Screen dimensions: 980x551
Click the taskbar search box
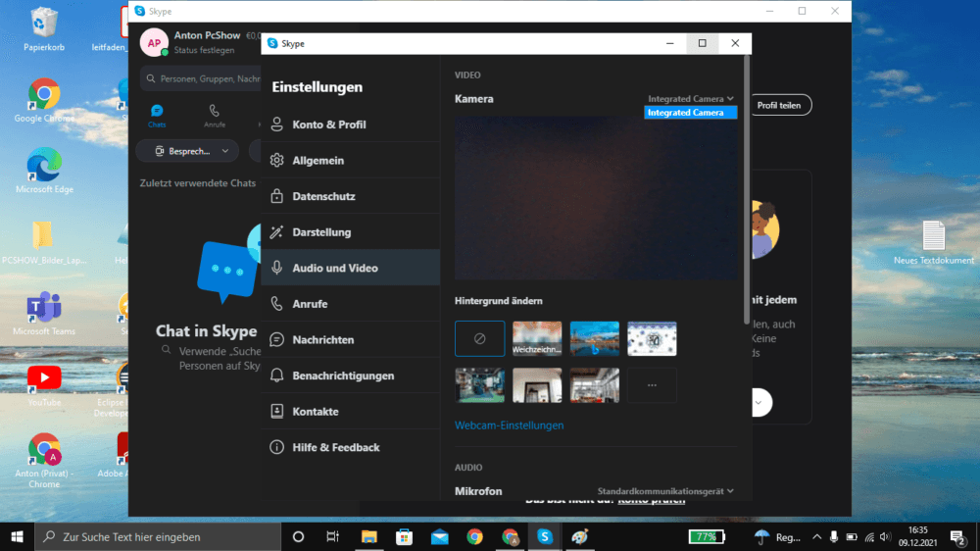click(158, 536)
